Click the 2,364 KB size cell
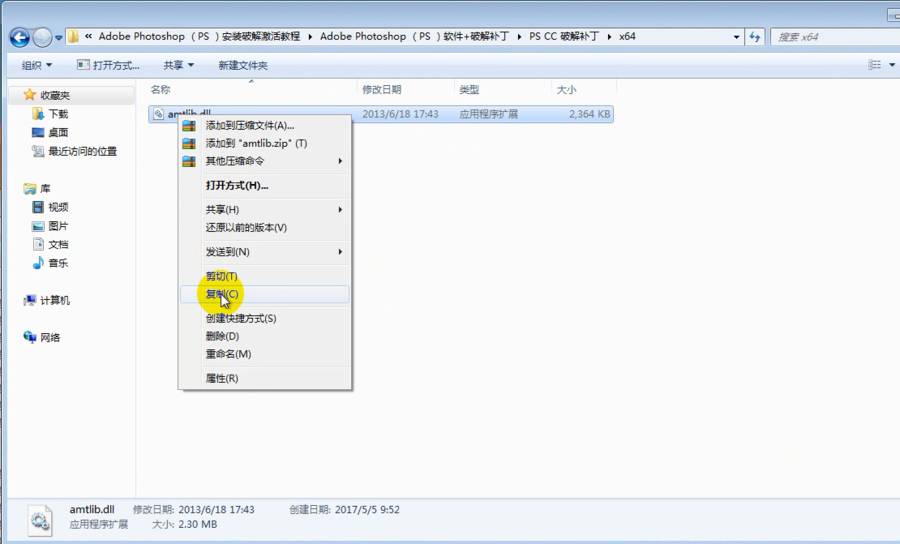 [x=589, y=114]
